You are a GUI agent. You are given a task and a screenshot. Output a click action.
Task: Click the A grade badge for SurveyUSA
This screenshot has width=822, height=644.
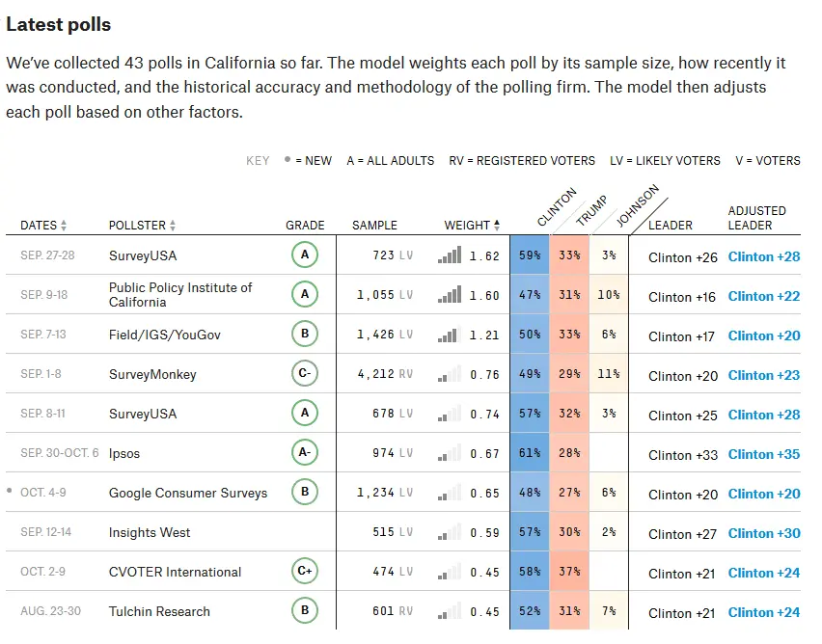click(x=305, y=255)
